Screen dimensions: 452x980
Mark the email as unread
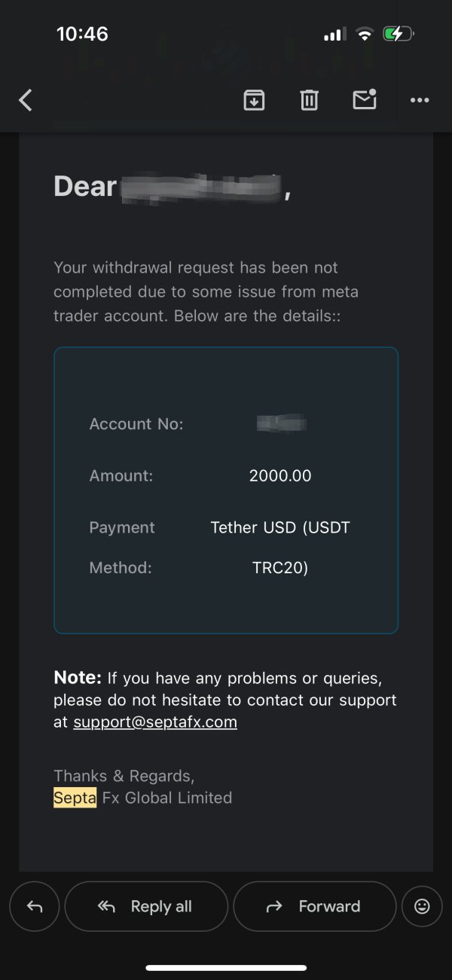(365, 99)
